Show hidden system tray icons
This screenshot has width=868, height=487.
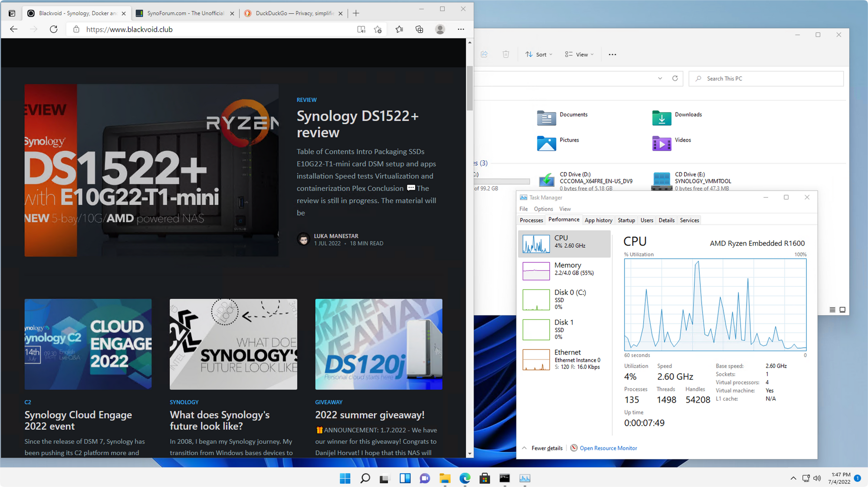point(793,478)
